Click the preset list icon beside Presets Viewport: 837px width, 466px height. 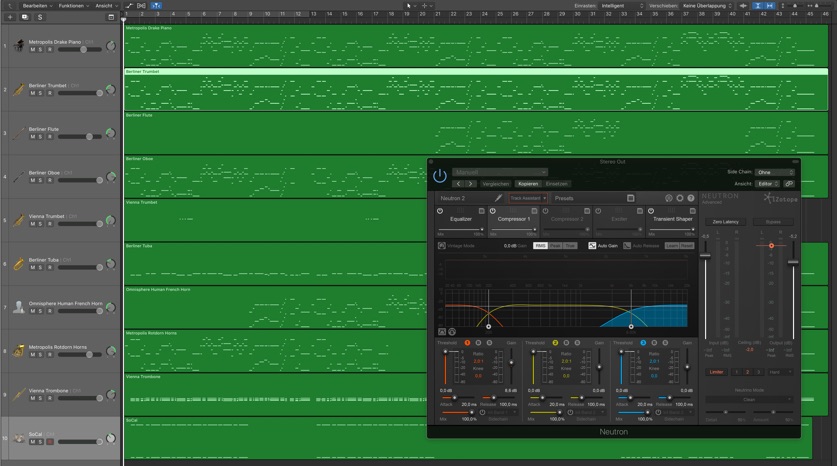630,198
